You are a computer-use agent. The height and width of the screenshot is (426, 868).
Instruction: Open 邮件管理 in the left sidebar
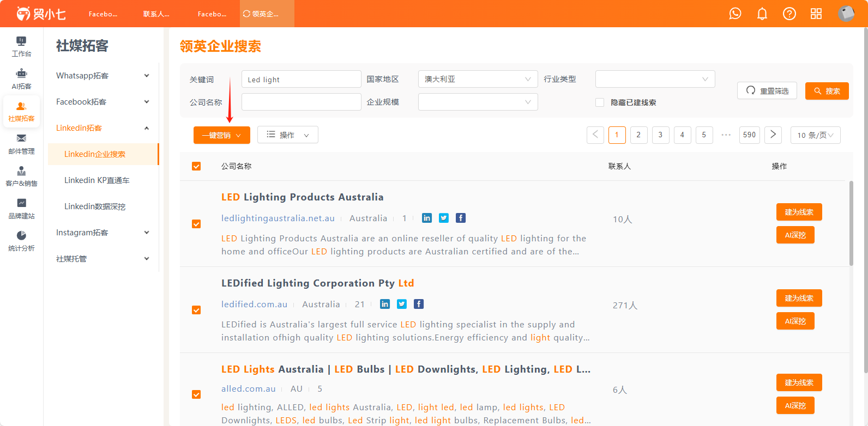pos(21,144)
